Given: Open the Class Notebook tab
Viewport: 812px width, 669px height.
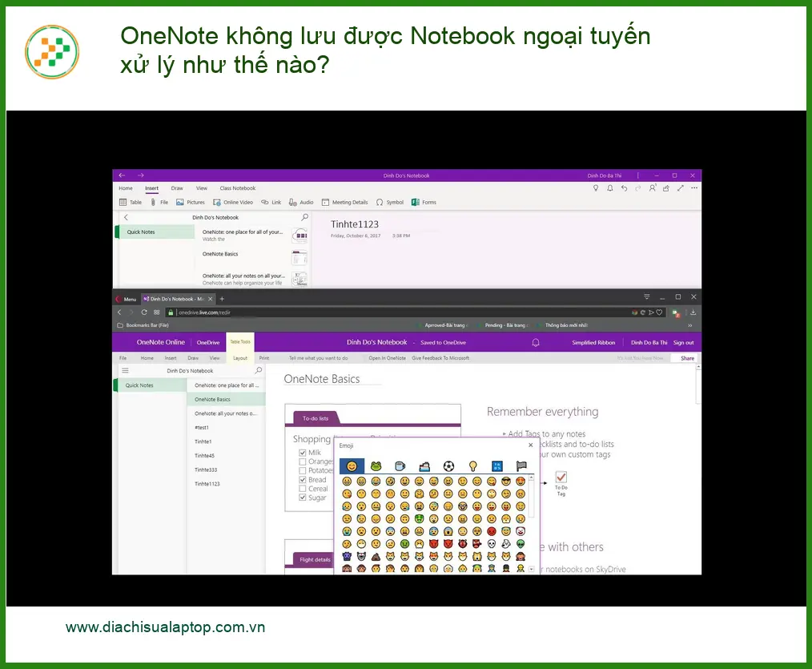Looking at the screenshot, I should 238,188.
